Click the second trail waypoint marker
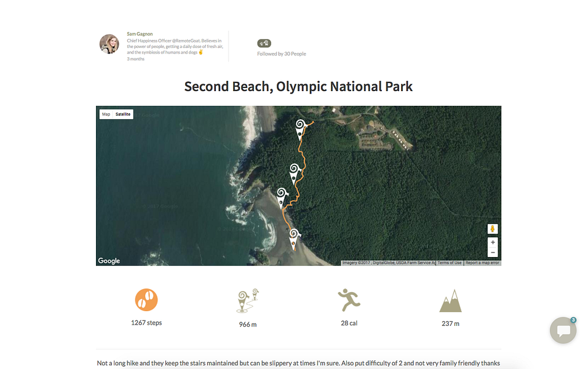This screenshot has width=588, height=369. 295,172
